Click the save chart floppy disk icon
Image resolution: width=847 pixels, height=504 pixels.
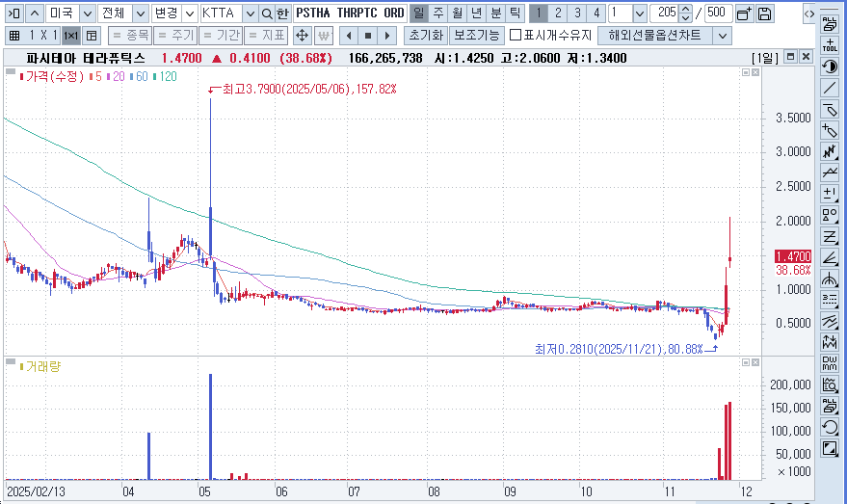(764, 13)
